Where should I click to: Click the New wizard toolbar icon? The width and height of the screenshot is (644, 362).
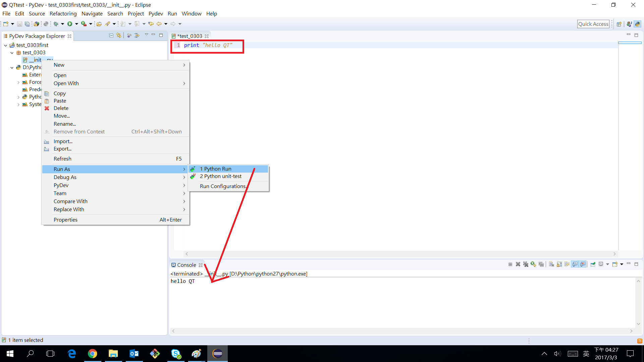(6, 24)
